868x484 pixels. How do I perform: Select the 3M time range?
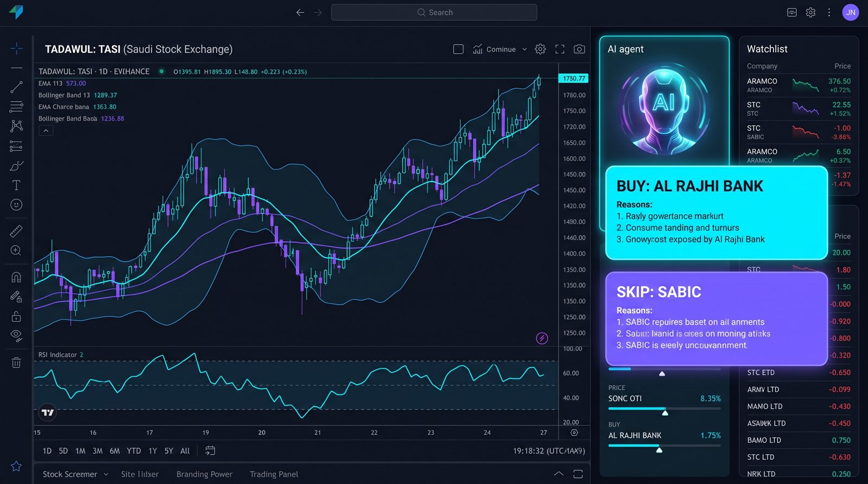pos(98,451)
